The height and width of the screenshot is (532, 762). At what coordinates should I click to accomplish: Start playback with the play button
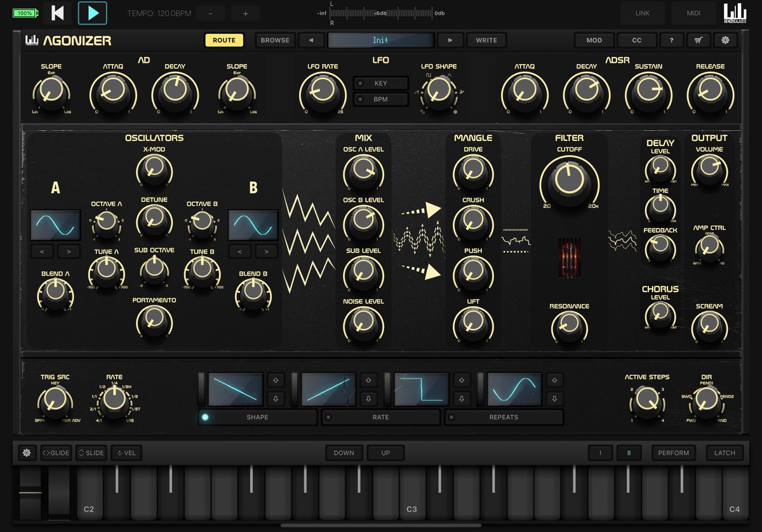93,13
